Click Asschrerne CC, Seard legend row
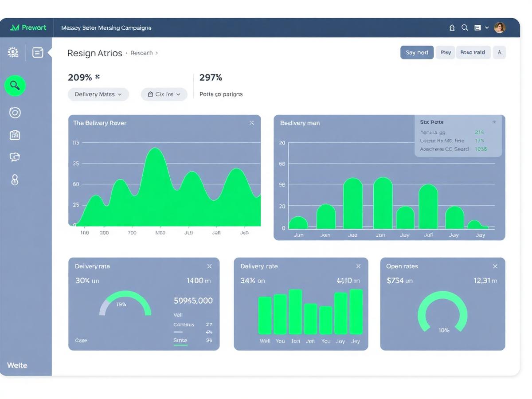The image size is (532, 399). (x=453, y=149)
